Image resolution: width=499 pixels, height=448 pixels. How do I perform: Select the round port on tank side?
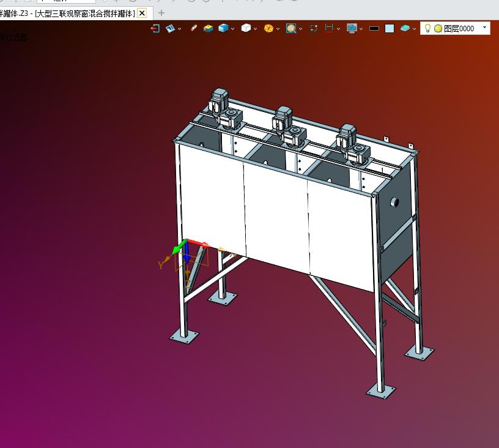point(394,202)
